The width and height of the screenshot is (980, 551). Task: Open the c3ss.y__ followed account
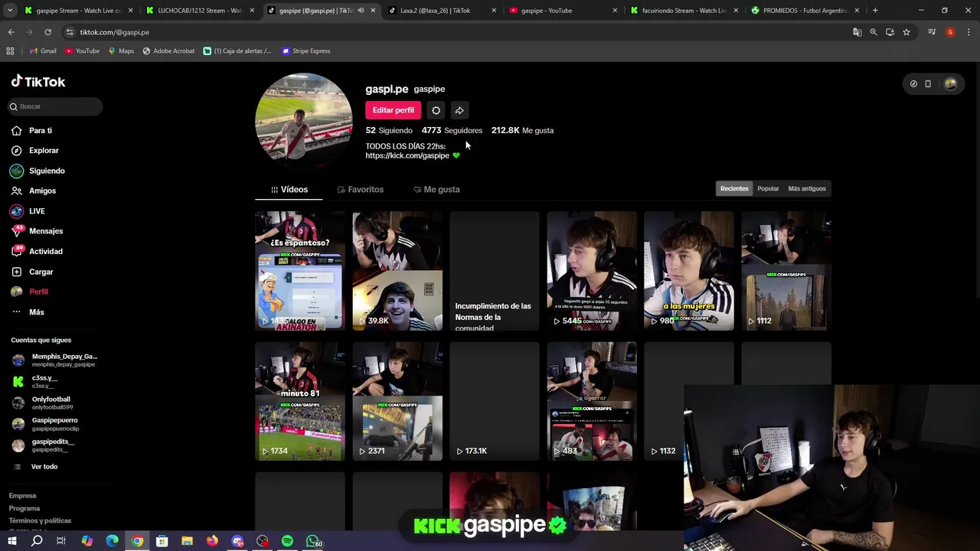34,381
